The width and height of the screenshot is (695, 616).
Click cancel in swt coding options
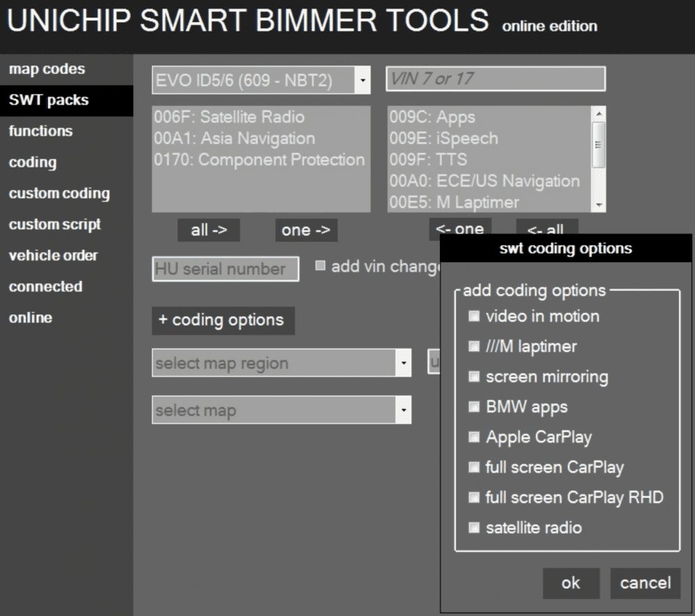coord(646,583)
